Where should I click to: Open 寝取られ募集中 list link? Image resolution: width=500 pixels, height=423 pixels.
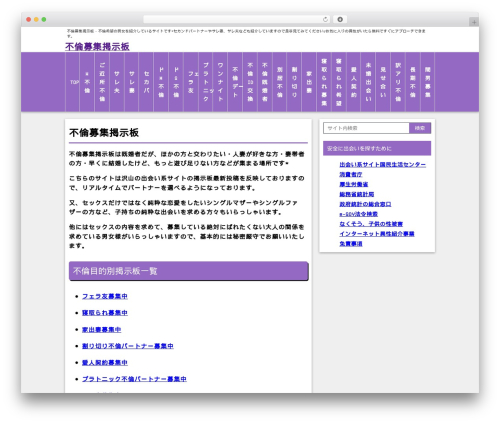tap(105, 313)
